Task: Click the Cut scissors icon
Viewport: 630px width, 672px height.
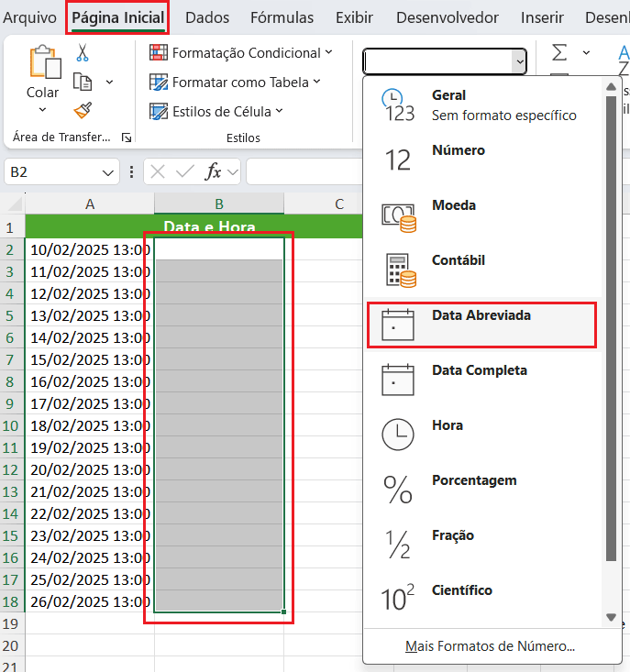Action: point(83,53)
